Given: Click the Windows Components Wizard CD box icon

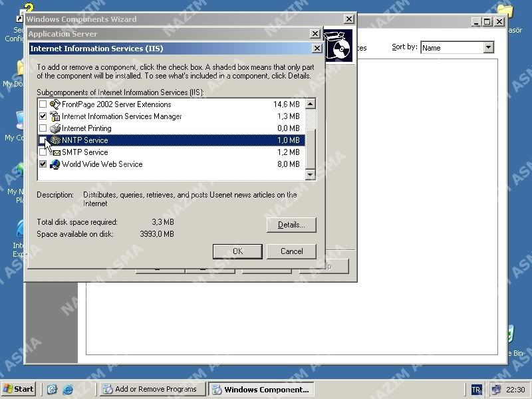Looking at the screenshot, I should [338, 46].
